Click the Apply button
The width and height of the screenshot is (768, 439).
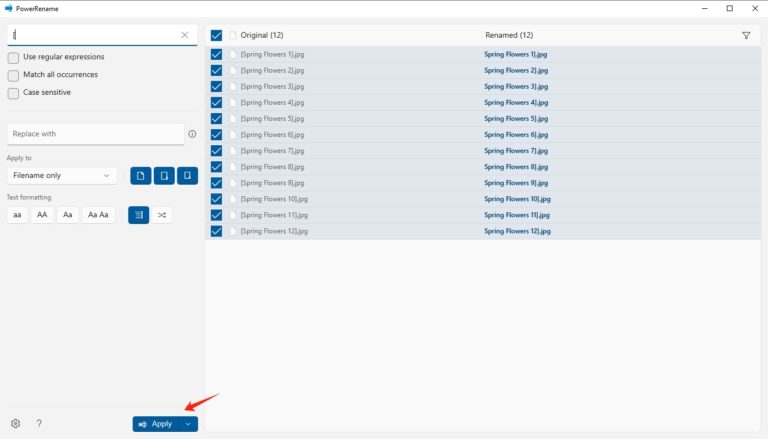pyautogui.click(x=156, y=424)
